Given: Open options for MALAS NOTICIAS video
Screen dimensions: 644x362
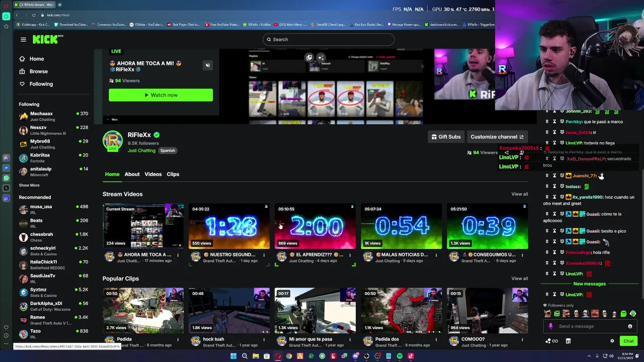Looking at the screenshot, I should [436, 255].
